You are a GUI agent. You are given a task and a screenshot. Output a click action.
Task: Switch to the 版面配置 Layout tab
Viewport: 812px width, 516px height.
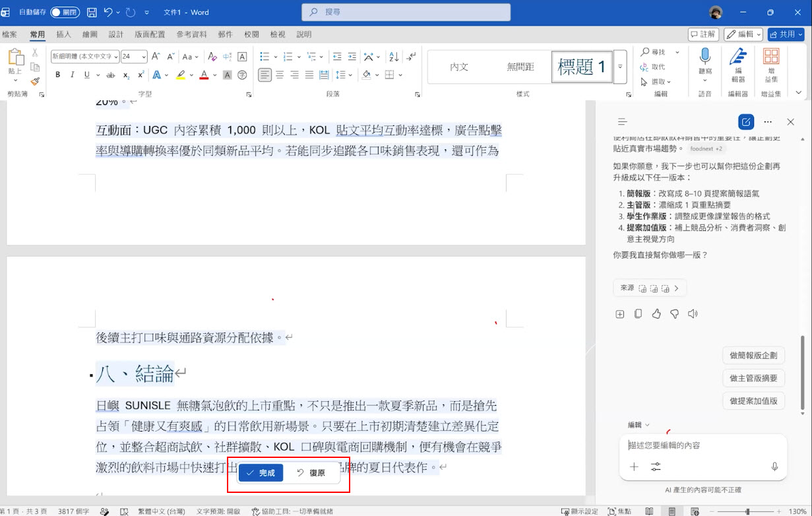(150, 34)
